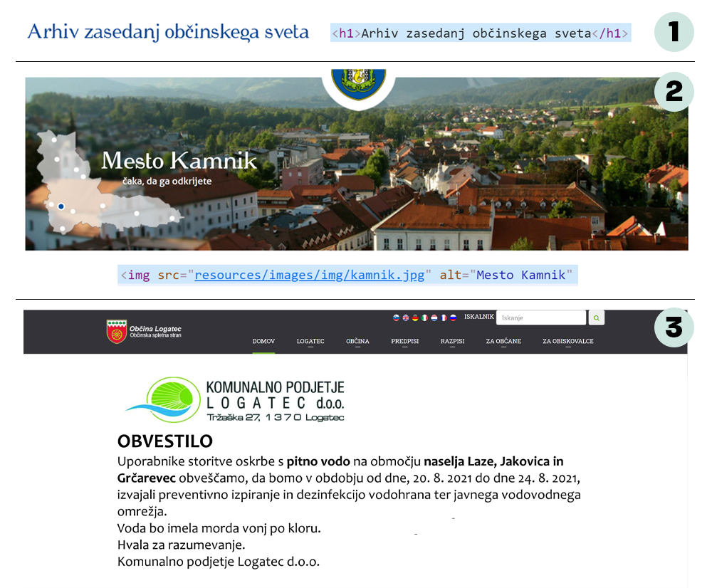Expand the PREDPISI navigation menu
The image size is (712, 588).
click(404, 342)
